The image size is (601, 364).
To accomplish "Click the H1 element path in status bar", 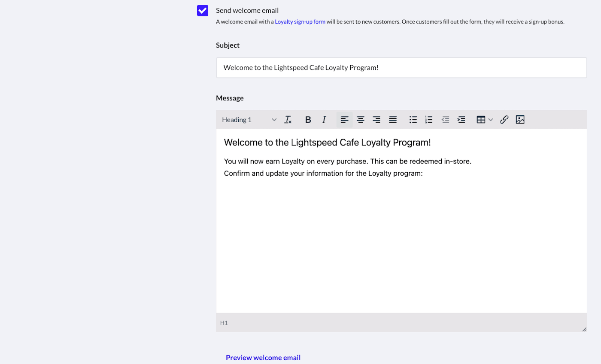I will 224,323.
